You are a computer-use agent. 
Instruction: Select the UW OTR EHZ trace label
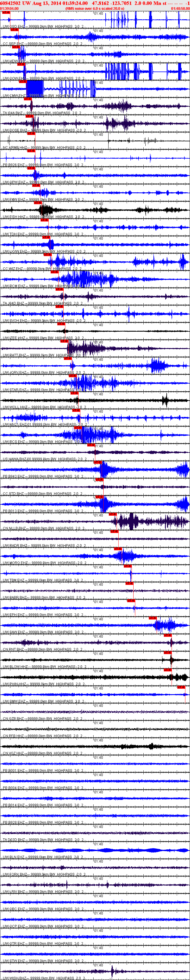pyautogui.click(x=43, y=944)
